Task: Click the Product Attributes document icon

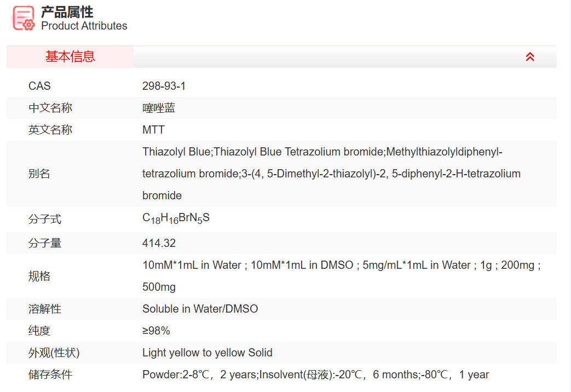Action: coord(24,18)
